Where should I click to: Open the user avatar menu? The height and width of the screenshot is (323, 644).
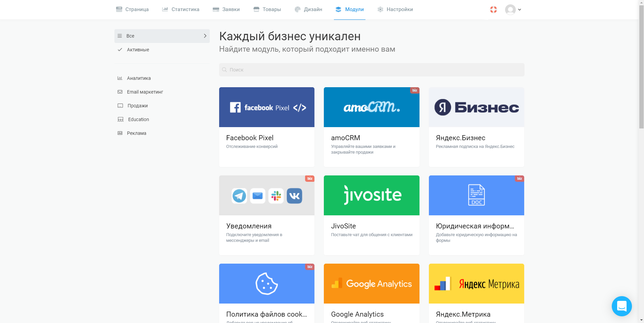click(x=510, y=9)
